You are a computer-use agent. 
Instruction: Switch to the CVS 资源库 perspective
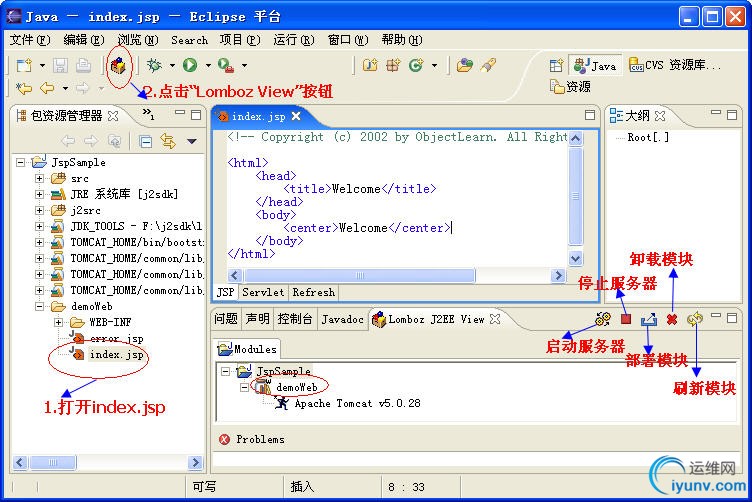(x=675, y=65)
